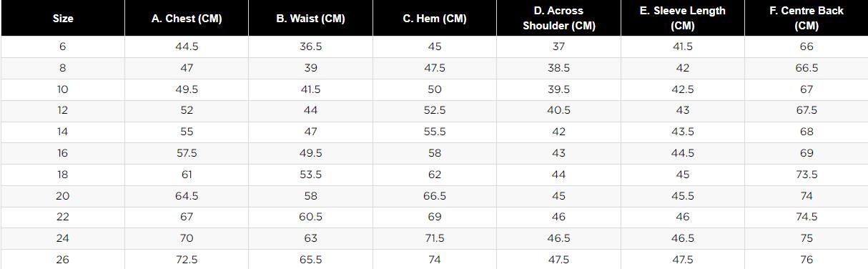Click hem value 66.5 in size 20 row
The width and height of the screenshot is (868, 269).
point(435,195)
